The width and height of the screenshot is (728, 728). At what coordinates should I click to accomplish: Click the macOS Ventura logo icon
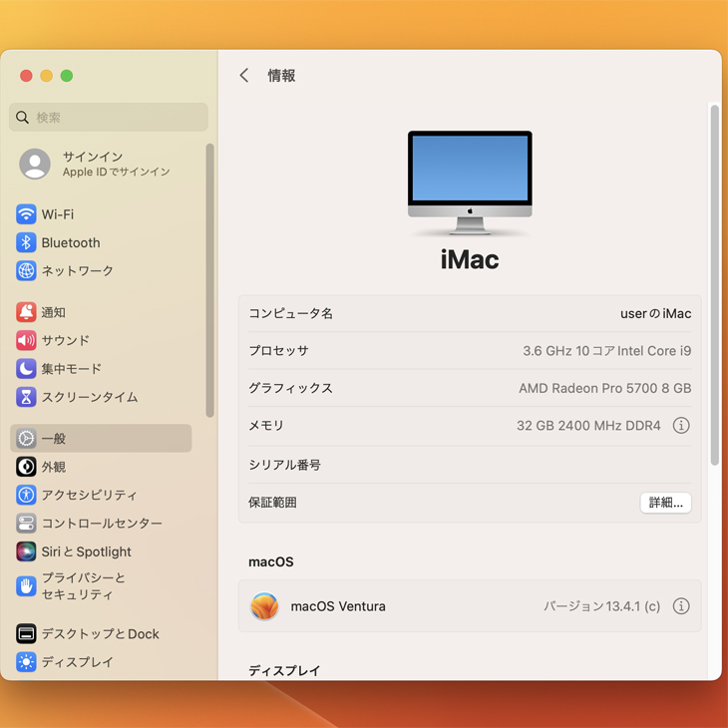[x=264, y=606]
